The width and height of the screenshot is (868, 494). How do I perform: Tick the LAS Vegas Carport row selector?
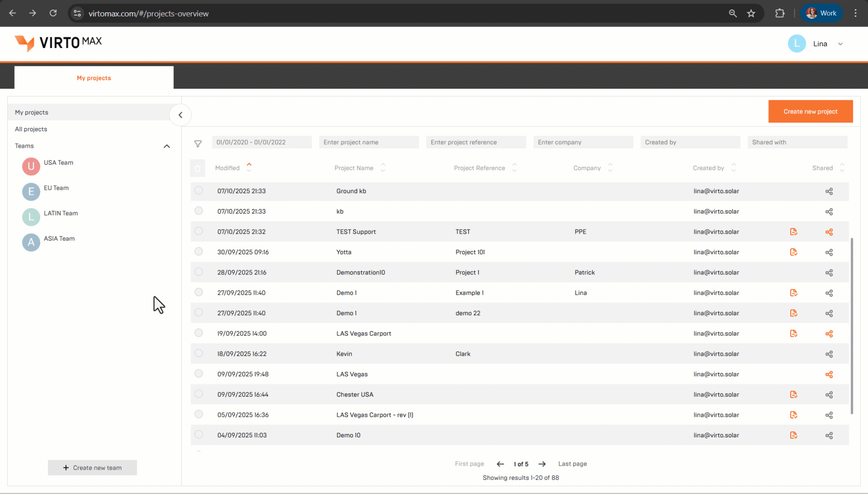point(198,333)
